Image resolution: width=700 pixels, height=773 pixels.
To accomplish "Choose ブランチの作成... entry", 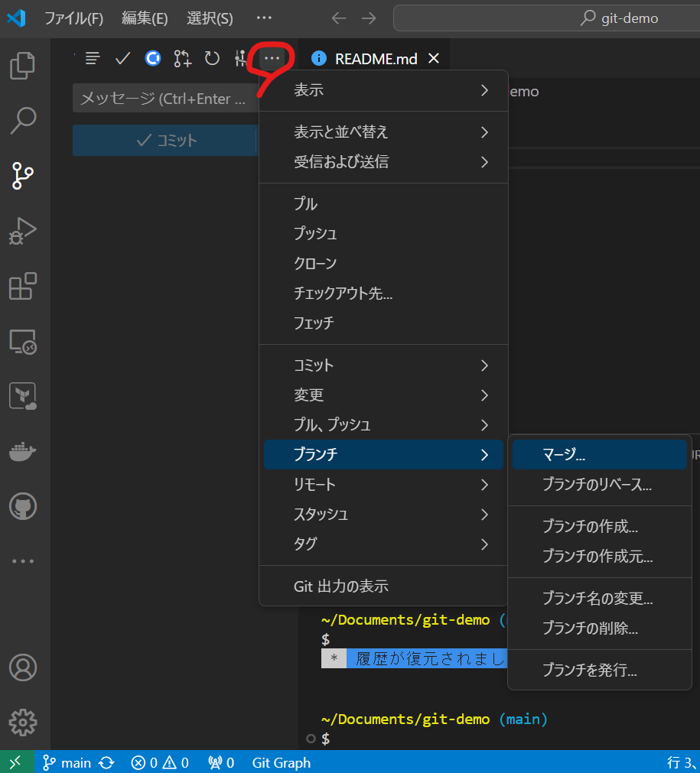I will [x=599, y=527].
